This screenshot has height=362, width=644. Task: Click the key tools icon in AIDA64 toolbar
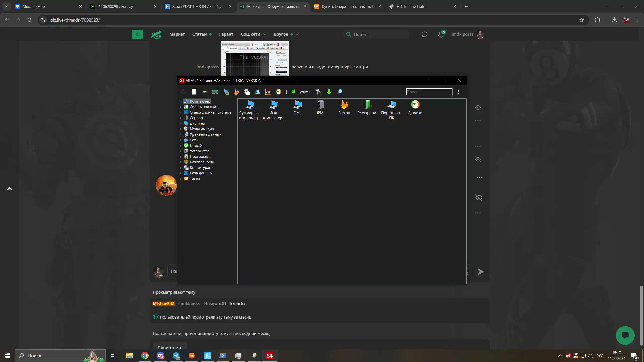click(318, 92)
